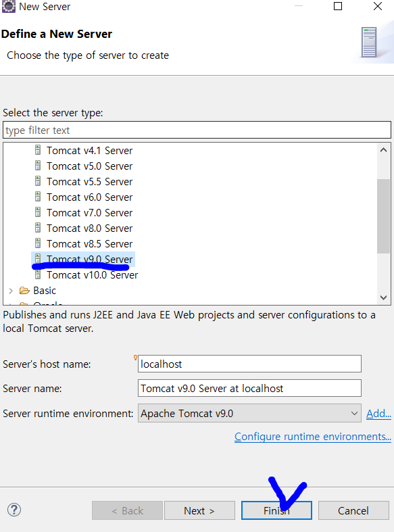Open Server runtime environment dropdown
The height and width of the screenshot is (532, 394).
249,413
